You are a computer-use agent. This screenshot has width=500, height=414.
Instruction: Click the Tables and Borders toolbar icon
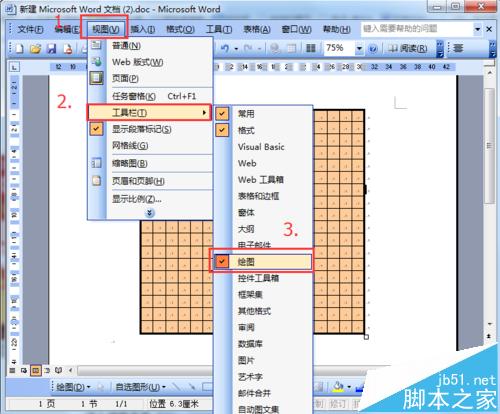click(291, 49)
